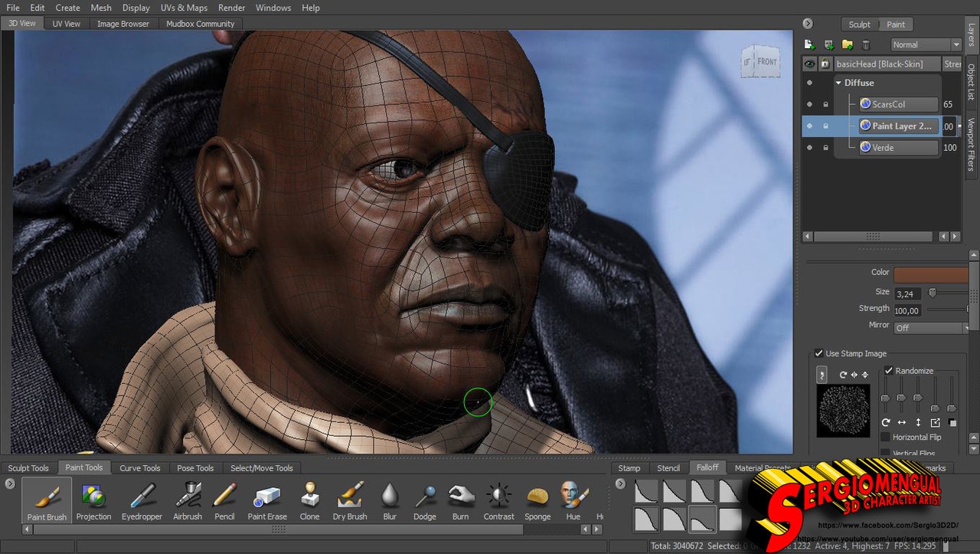Collapse the layers panel with top arrow button
The height and width of the screenshot is (554, 980).
(808, 24)
